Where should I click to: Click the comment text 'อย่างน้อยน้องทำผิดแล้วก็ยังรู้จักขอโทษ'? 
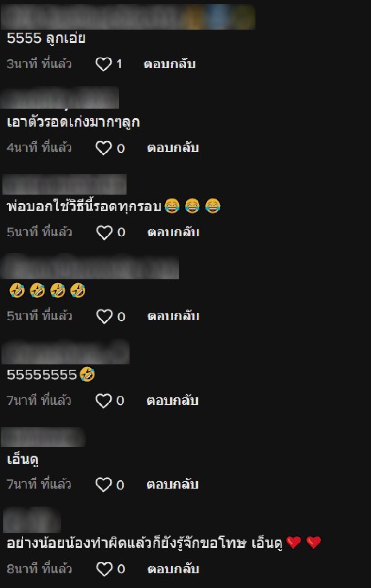(126, 543)
